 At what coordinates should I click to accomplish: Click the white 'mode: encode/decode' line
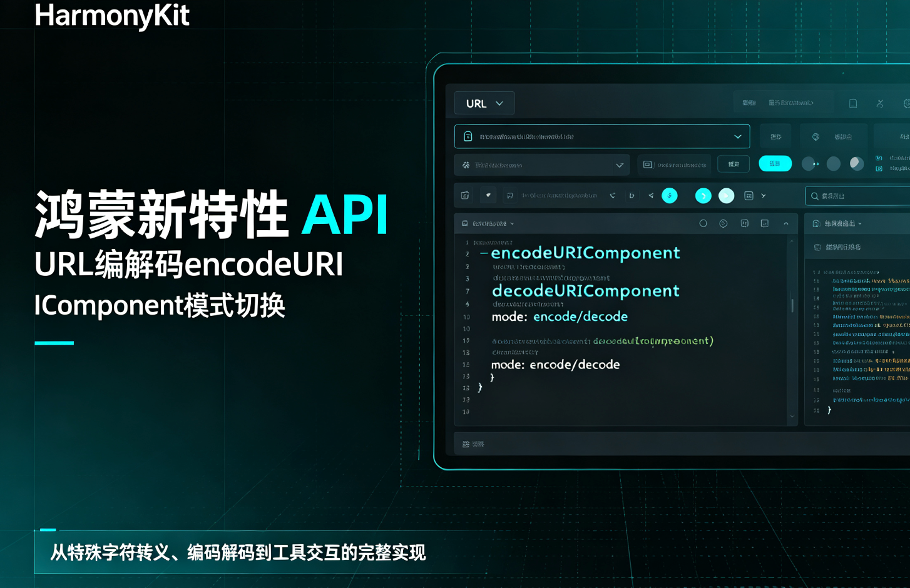coord(556,365)
